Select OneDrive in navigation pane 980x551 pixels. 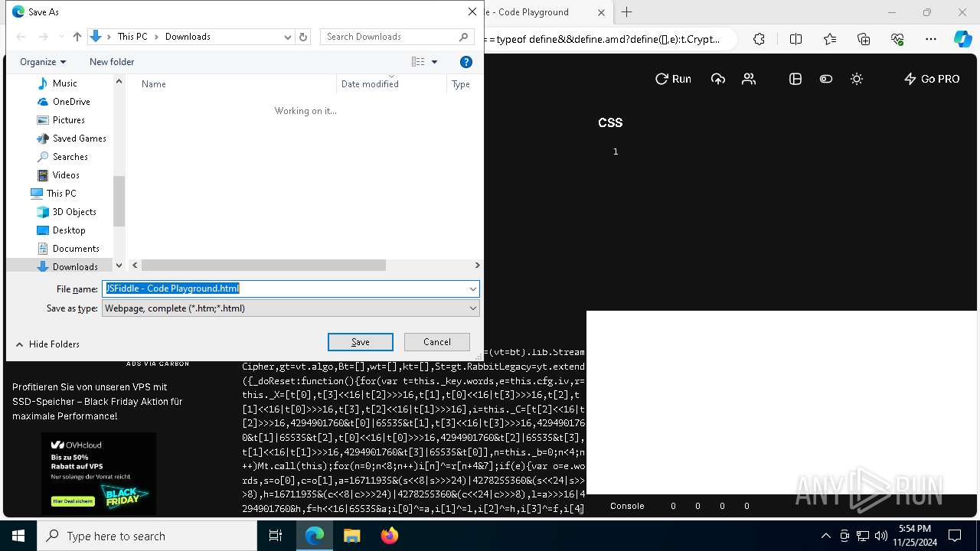click(71, 102)
